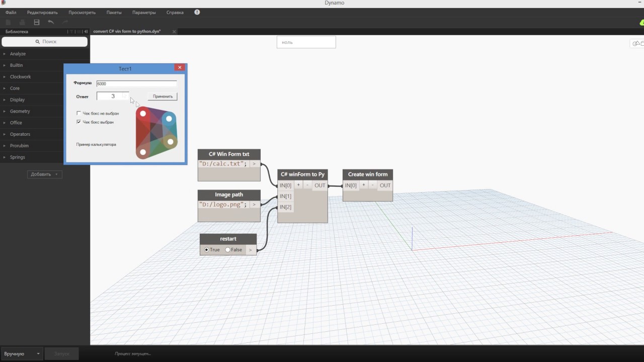Click IN[1] port on C# winForm to Py

point(285,196)
